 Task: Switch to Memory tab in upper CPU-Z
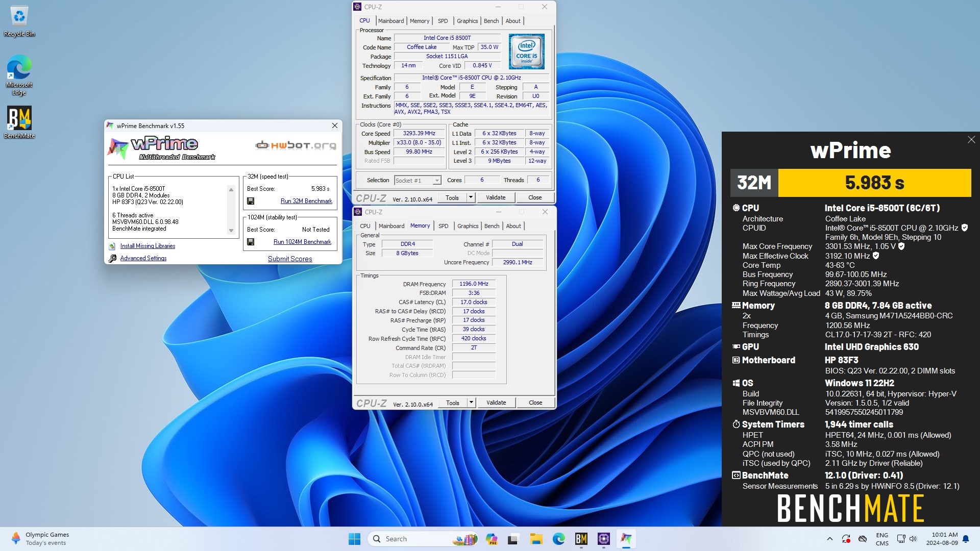(x=420, y=21)
